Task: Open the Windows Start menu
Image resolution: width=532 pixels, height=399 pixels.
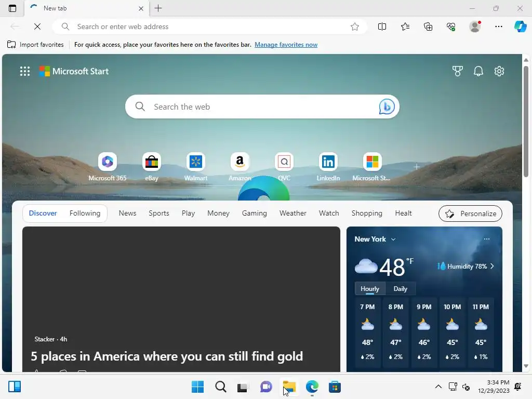Action: 197,387
